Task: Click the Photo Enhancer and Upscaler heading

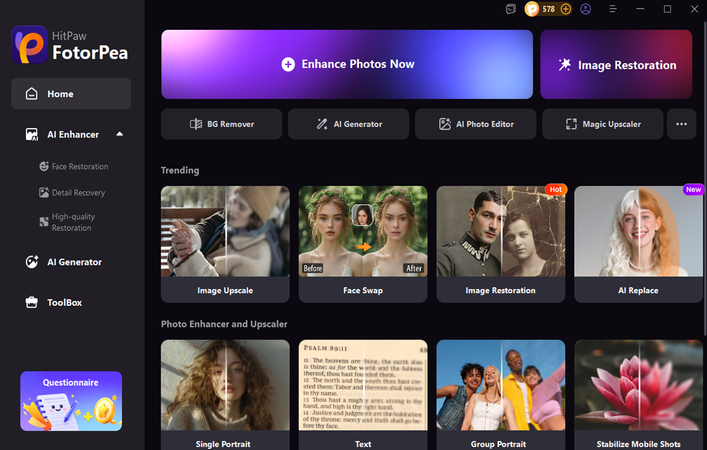Action: pyautogui.click(x=224, y=324)
